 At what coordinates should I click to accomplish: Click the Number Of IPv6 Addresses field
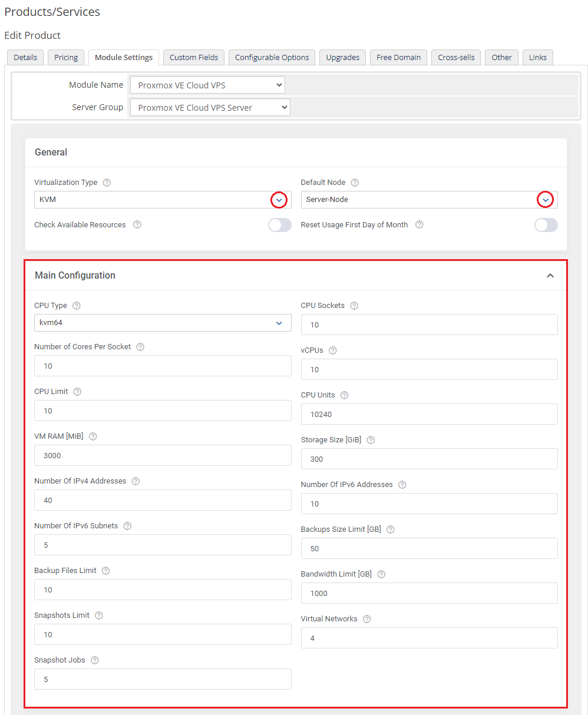(430, 504)
